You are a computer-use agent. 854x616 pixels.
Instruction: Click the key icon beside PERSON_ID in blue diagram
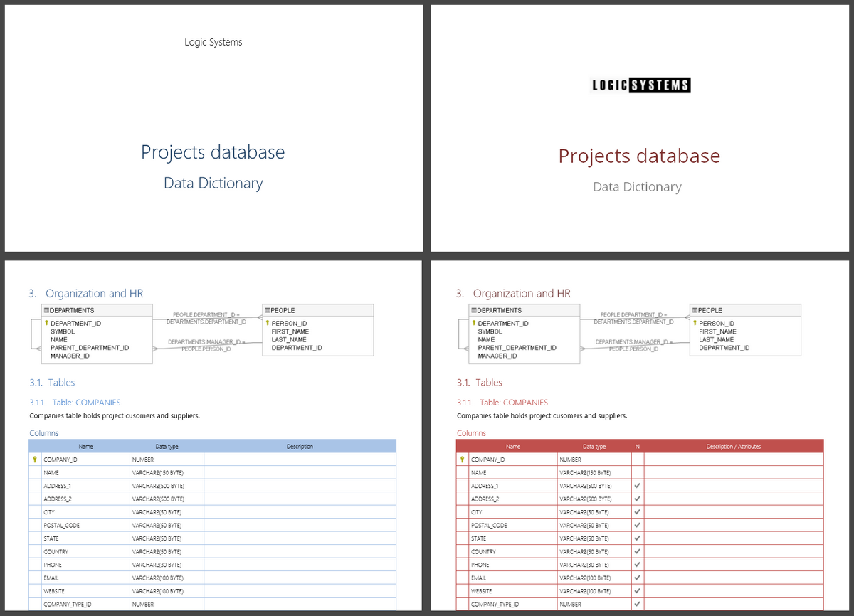(x=268, y=323)
